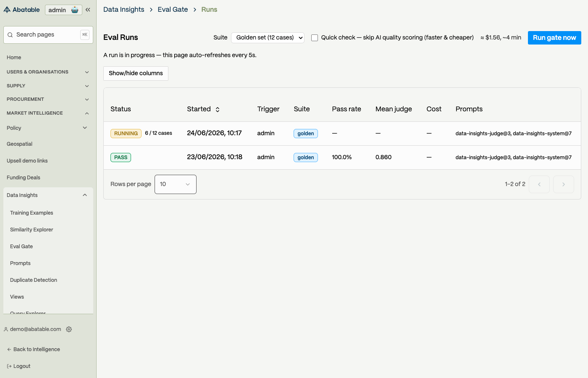Screen dimensions: 588x378
Task: Open account settings gear icon
Action: 69,329
